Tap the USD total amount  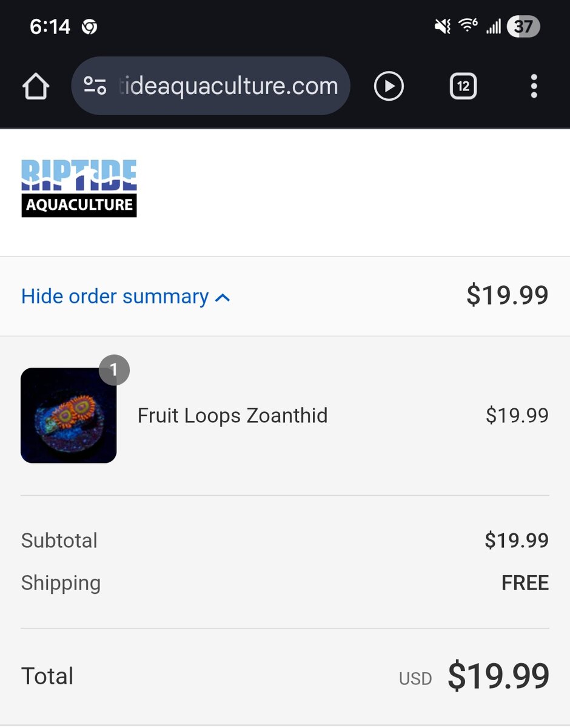[498, 676]
